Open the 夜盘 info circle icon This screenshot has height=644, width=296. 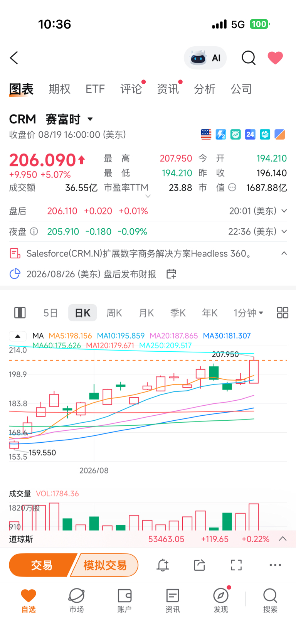(34, 231)
